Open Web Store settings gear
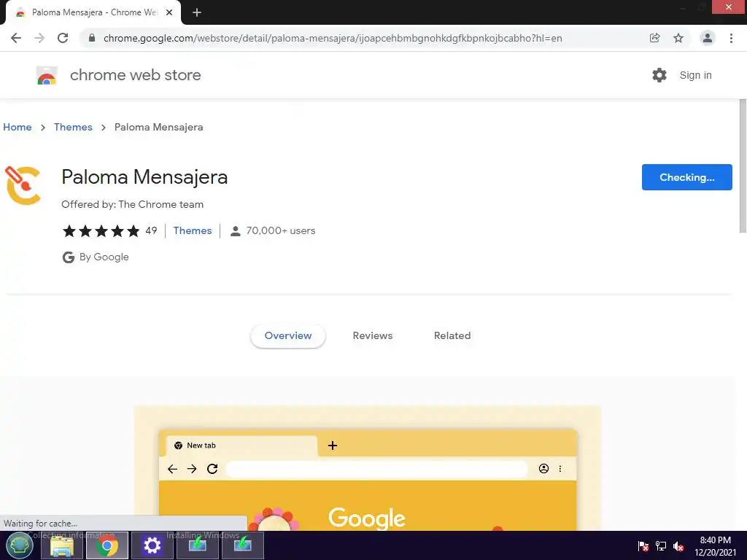 [x=659, y=75]
